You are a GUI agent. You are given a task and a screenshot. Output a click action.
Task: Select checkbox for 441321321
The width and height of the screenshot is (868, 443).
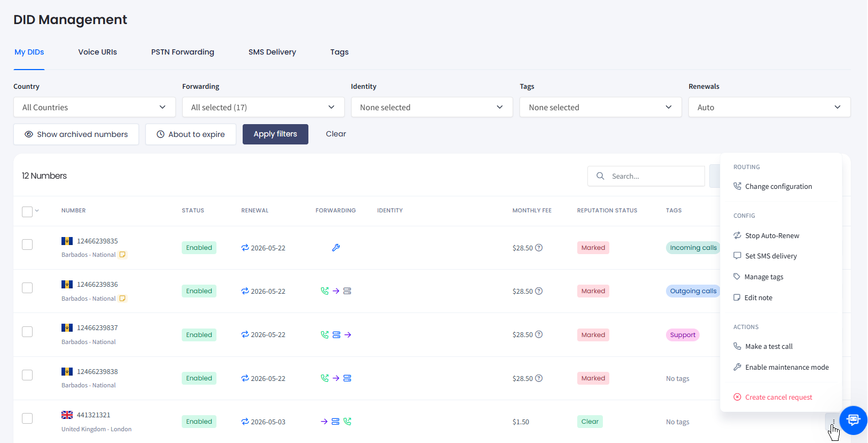point(27,418)
